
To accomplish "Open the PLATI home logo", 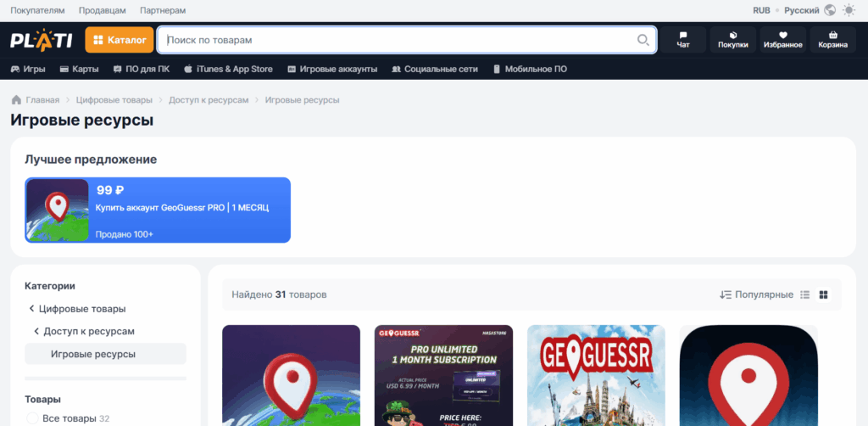I will (x=41, y=40).
